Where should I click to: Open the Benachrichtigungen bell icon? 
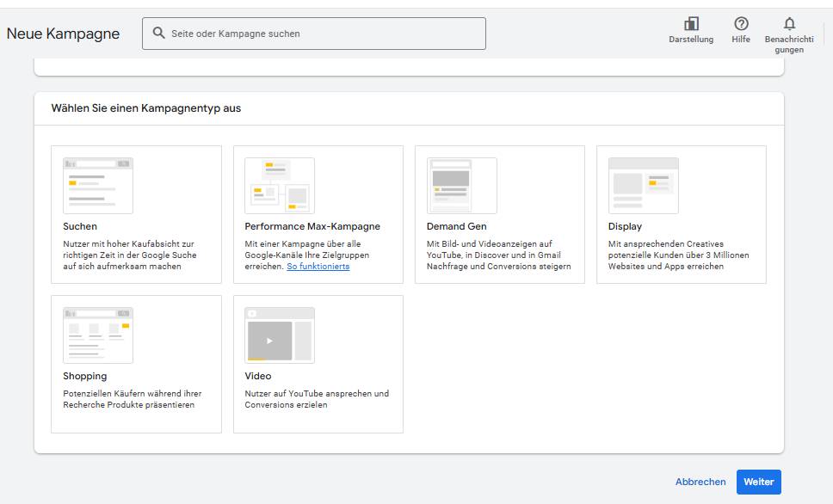coord(789,24)
